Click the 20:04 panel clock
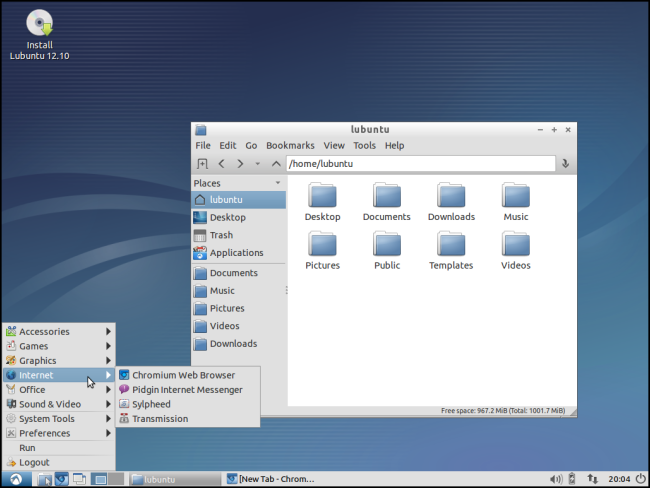650x488 pixels. (x=619, y=479)
